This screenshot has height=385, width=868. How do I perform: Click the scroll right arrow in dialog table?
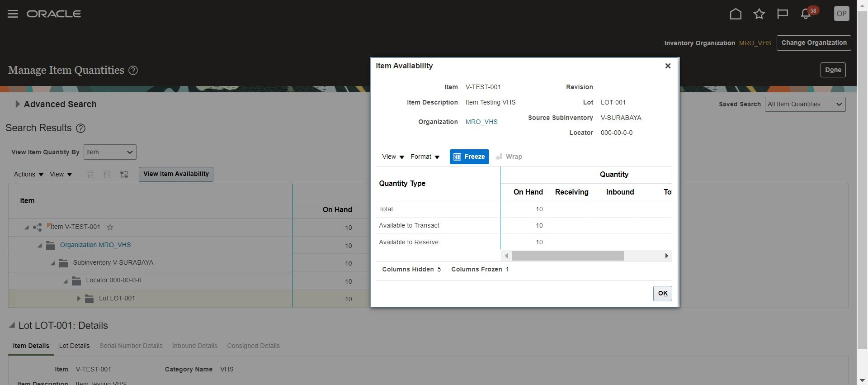(666, 256)
